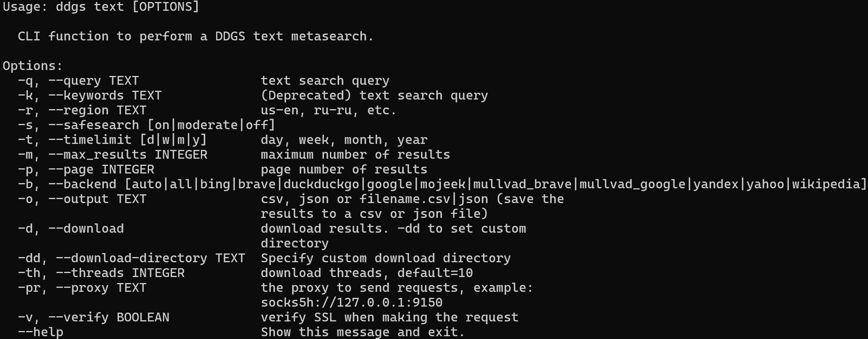The width and height of the screenshot is (868, 339).
Task: Click the "moderate" safesearch choice
Action: coord(208,125)
